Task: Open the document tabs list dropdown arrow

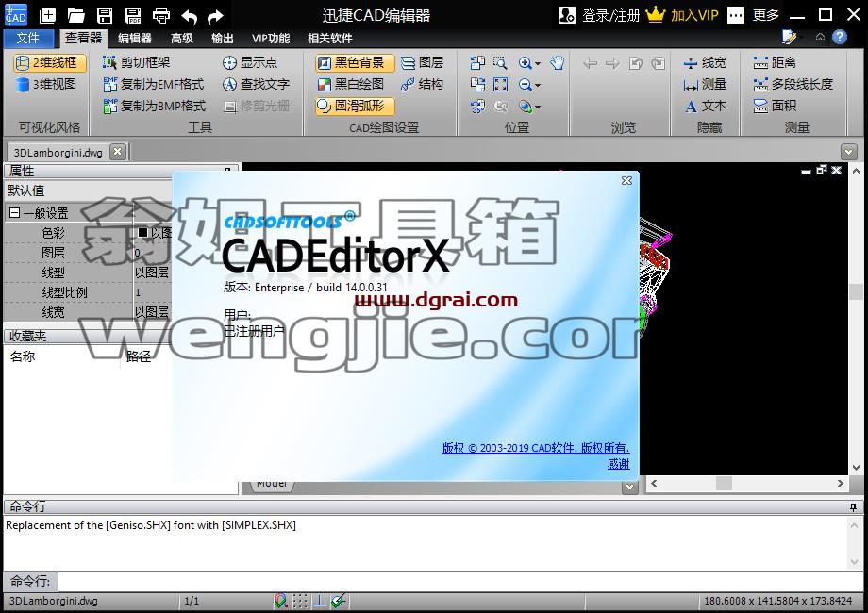Action: click(x=848, y=152)
